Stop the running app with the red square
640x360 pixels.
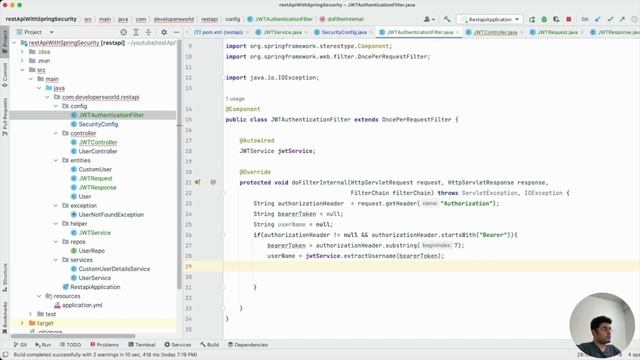569,19
